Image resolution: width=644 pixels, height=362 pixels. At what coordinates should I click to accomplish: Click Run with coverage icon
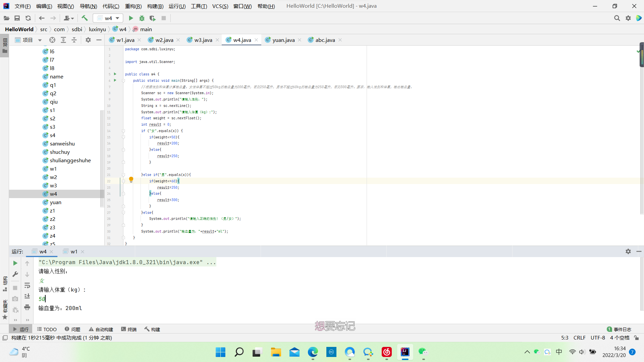click(153, 18)
